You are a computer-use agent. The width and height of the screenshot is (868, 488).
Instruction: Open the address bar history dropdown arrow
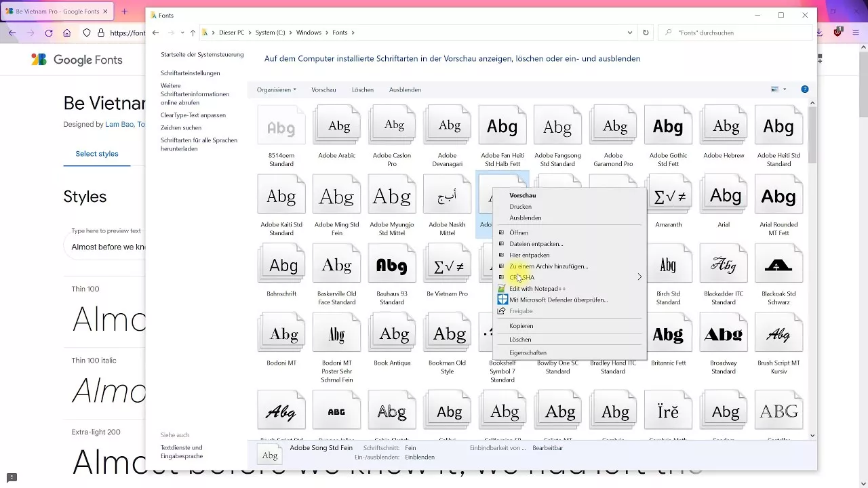[629, 32]
